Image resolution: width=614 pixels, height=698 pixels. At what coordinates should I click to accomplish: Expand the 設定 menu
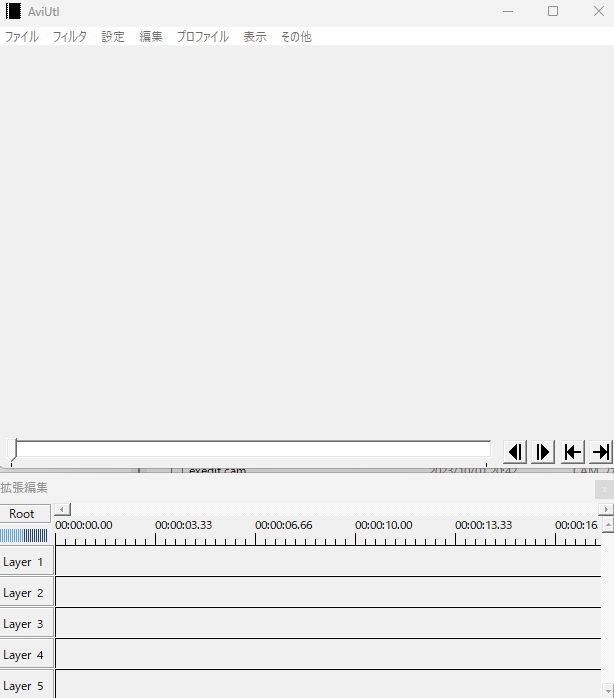click(x=113, y=36)
